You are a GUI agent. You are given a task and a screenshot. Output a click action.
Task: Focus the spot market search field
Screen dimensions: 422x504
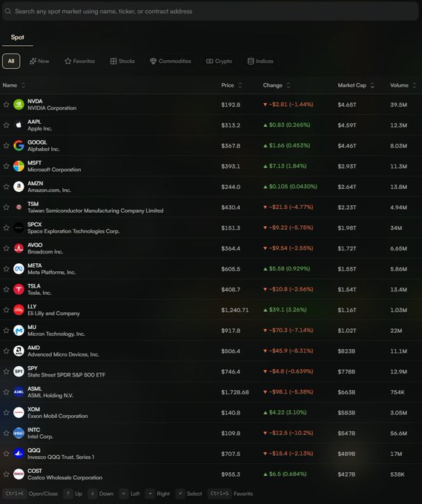tap(211, 11)
